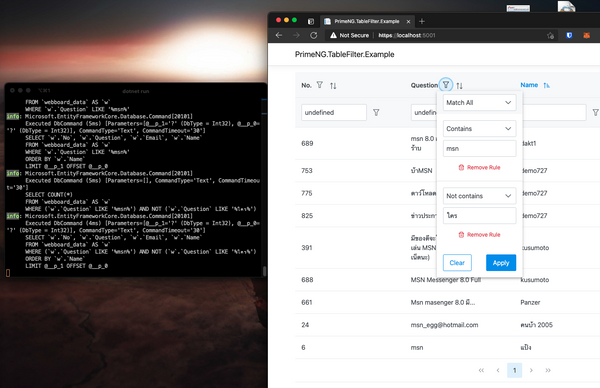Sort by the No. column arrows
The width and height of the screenshot is (600, 388).
pyautogui.click(x=333, y=86)
